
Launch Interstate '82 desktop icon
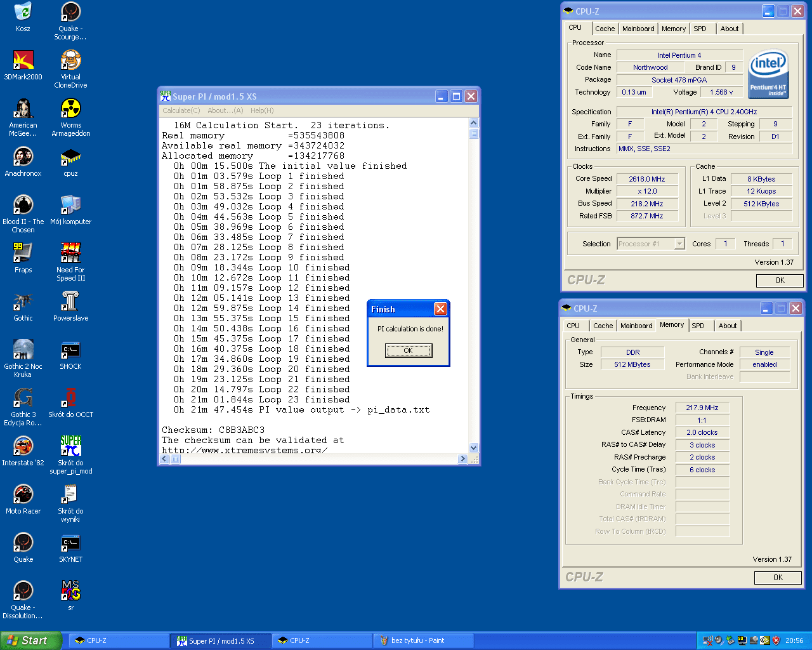[x=23, y=451]
